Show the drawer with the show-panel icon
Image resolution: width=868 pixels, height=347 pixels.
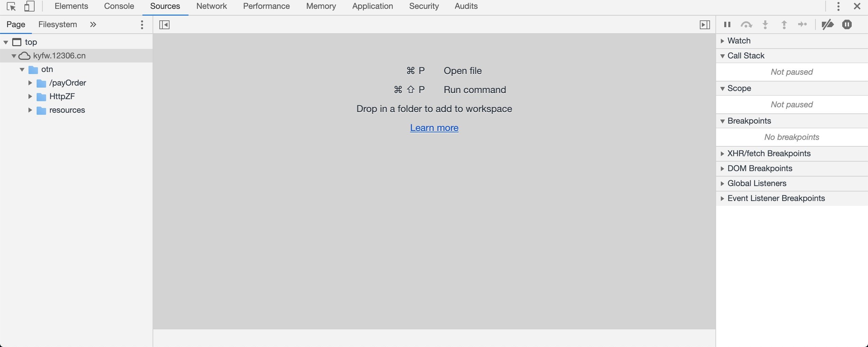tap(705, 24)
